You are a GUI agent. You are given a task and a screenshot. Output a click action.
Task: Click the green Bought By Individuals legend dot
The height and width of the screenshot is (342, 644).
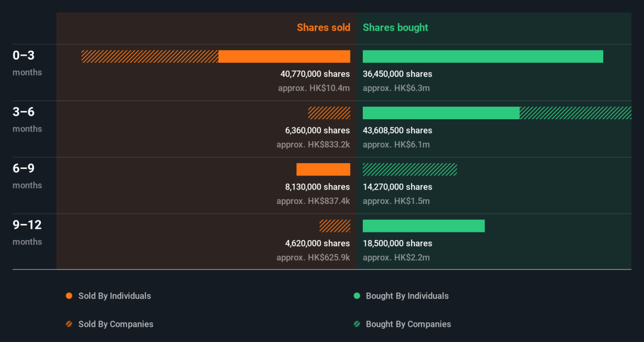(x=357, y=296)
